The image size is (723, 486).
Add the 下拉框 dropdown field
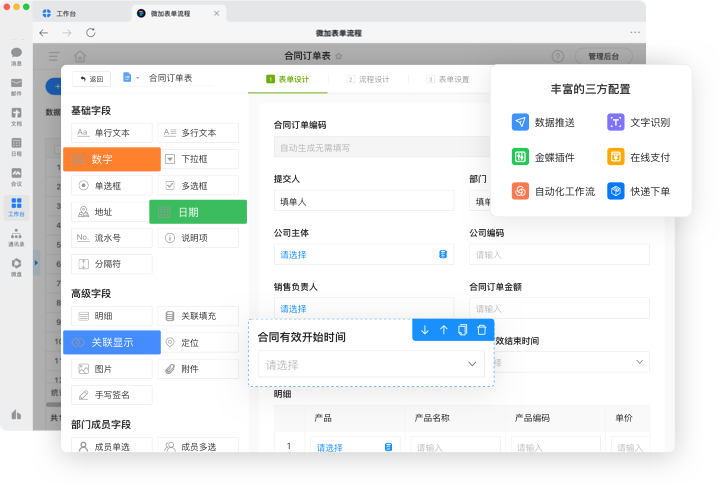tap(198, 159)
